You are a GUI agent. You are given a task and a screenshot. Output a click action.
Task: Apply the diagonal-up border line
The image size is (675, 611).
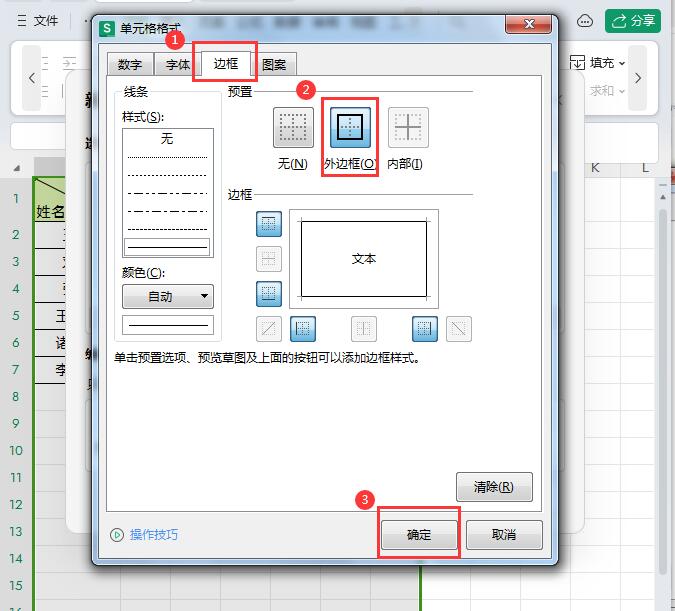click(x=269, y=329)
